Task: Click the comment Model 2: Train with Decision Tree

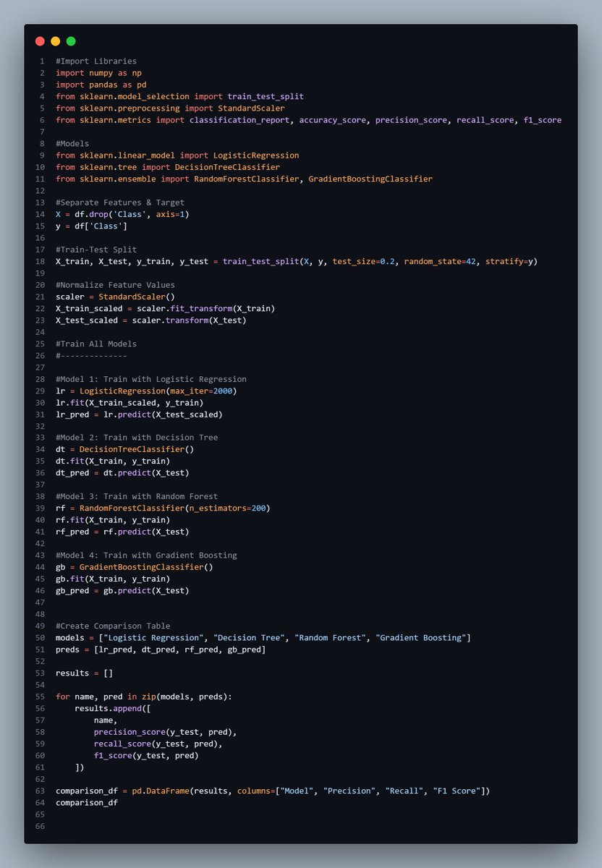Action: coord(137,437)
